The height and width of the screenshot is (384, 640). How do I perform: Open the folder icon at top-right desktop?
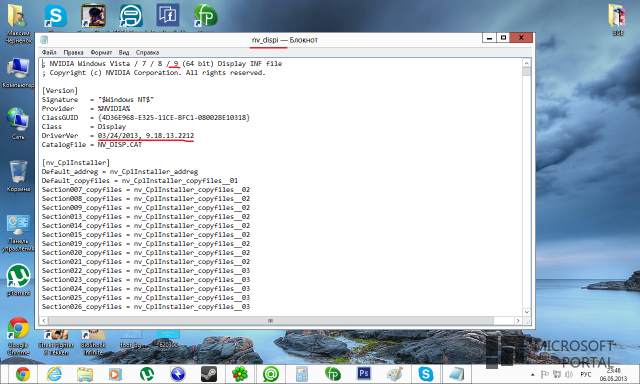[x=617, y=20]
